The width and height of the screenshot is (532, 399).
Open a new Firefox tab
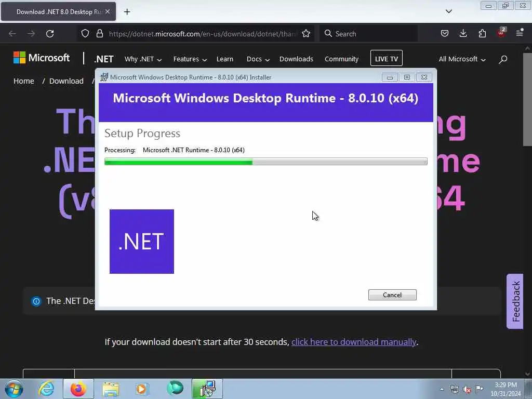tap(127, 12)
